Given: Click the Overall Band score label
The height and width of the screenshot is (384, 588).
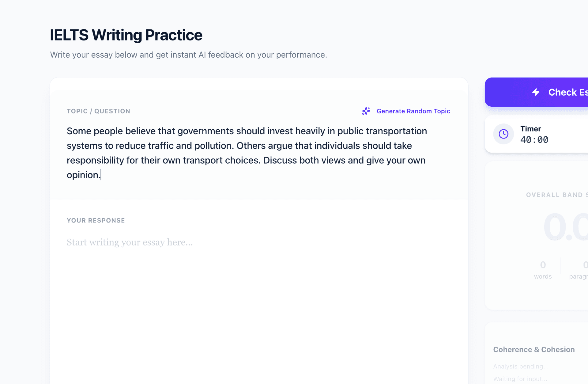Looking at the screenshot, I should coord(556,195).
